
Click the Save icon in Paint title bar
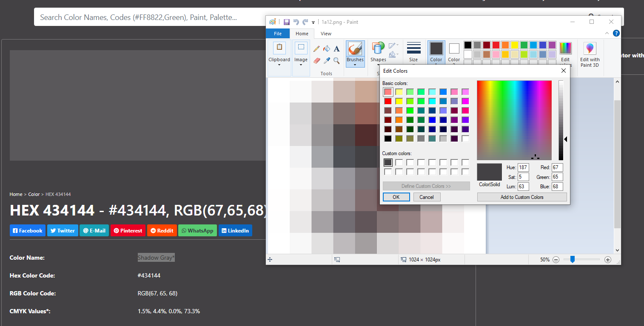tap(287, 22)
